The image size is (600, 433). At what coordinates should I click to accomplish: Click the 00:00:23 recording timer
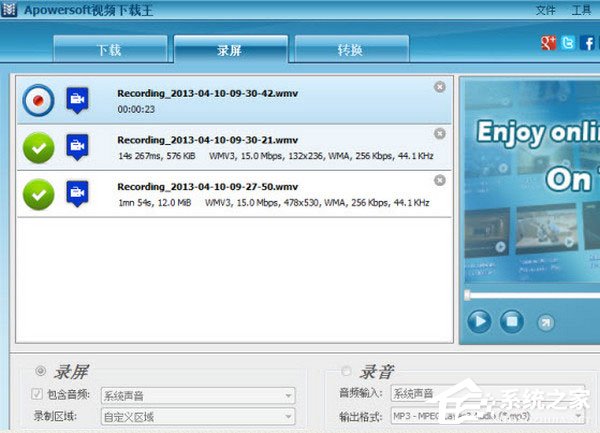[x=136, y=109]
